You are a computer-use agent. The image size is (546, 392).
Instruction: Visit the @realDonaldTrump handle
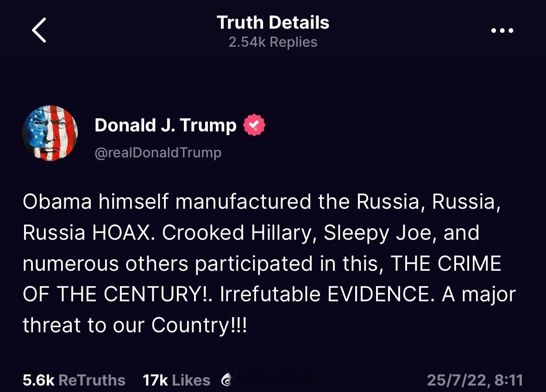[158, 152]
